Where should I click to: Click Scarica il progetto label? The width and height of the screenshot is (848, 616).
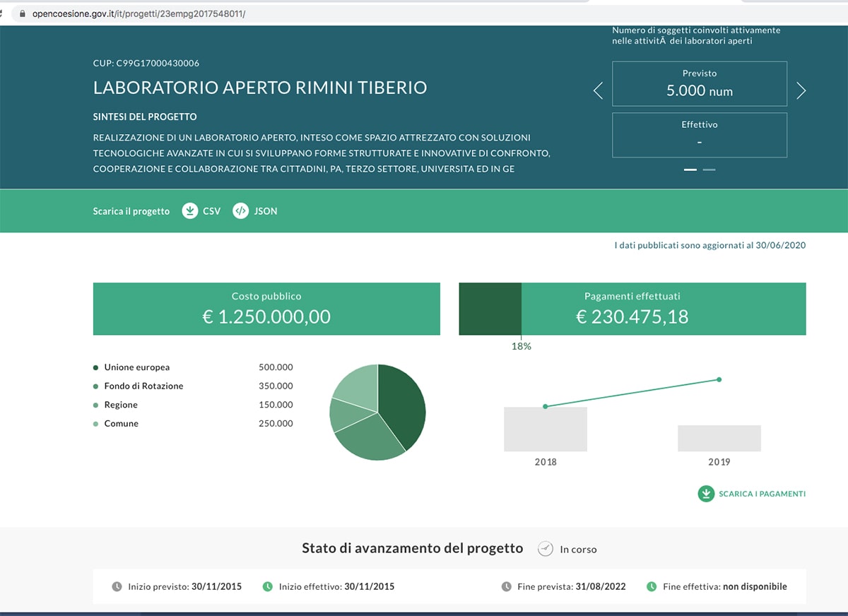click(x=131, y=211)
